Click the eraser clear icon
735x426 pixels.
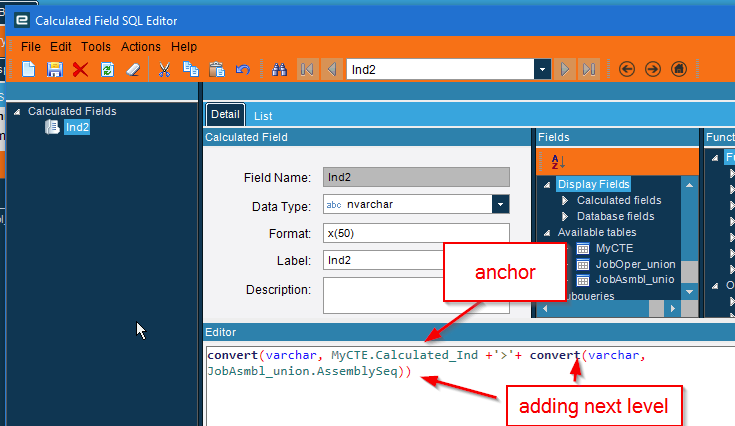[x=133, y=70]
